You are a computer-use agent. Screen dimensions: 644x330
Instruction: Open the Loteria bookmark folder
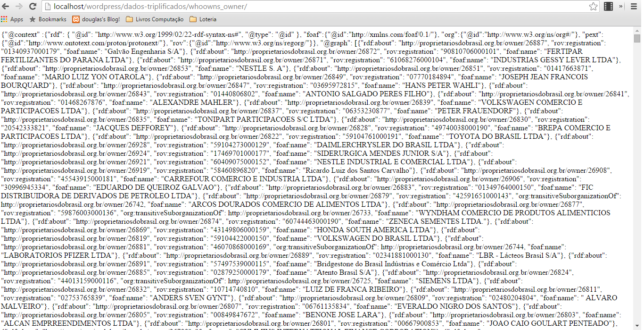coord(203,19)
